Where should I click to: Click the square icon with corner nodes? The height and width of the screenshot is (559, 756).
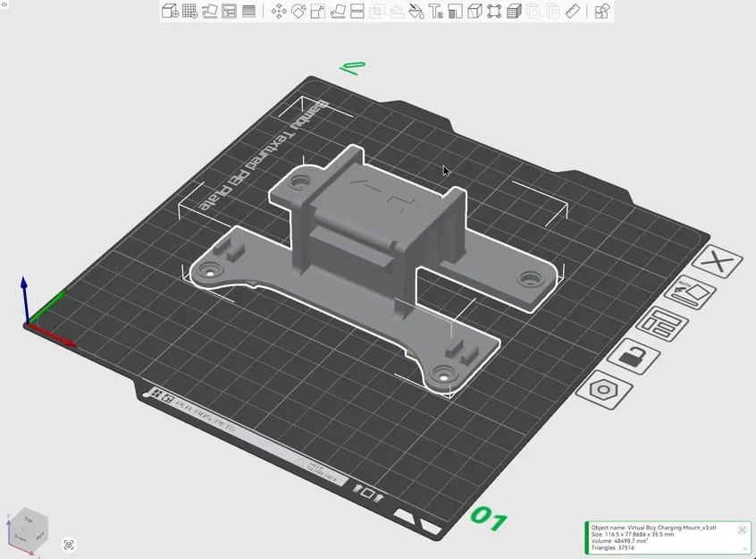pos(494,11)
